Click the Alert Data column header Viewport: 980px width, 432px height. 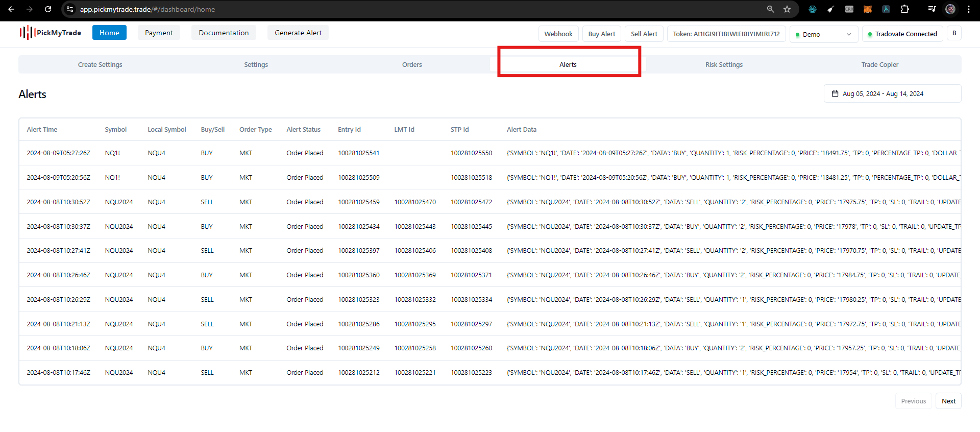[521, 129]
